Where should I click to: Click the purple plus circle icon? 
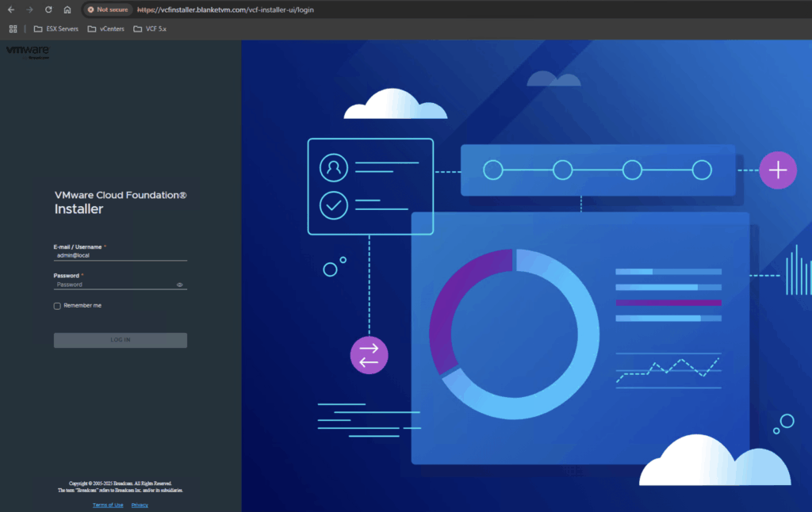778,170
